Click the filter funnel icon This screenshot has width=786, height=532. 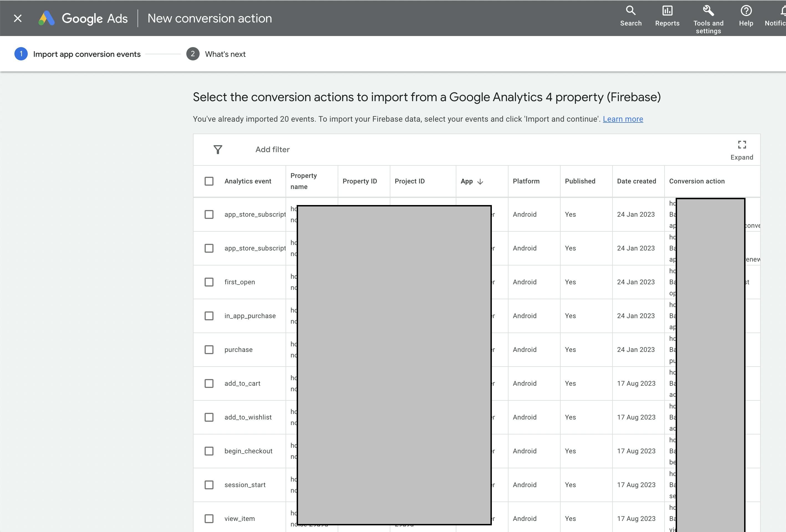218,149
